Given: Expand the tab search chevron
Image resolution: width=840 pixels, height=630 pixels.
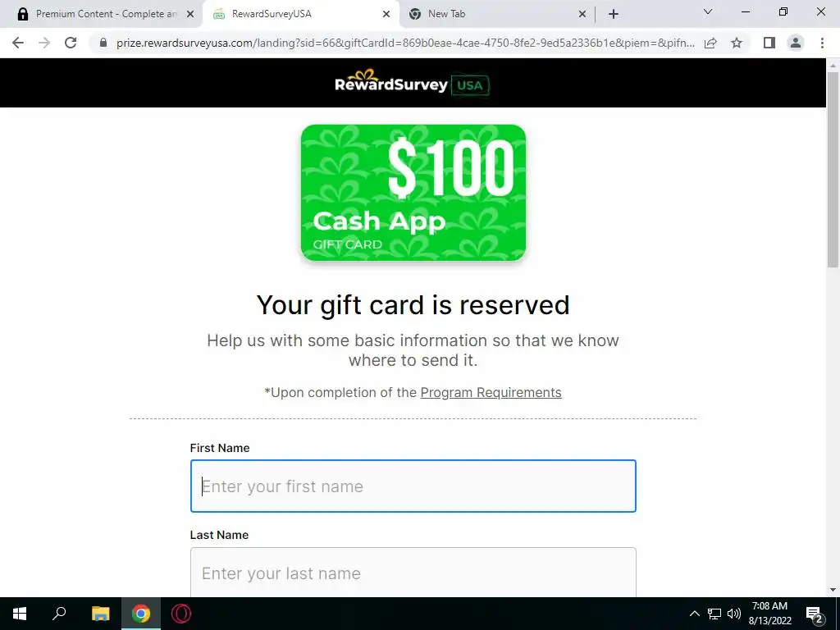Looking at the screenshot, I should (708, 11).
